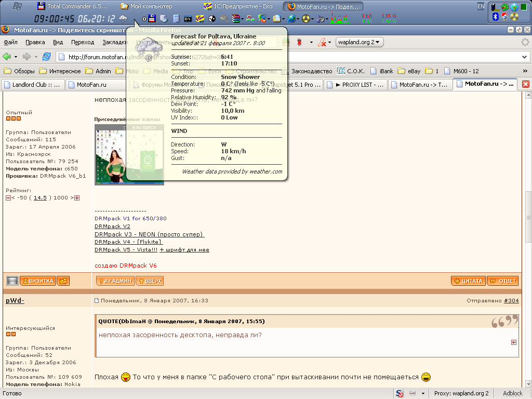
Task: Switch to the 'PROXY LIST' tab
Action: (x=355, y=85)
